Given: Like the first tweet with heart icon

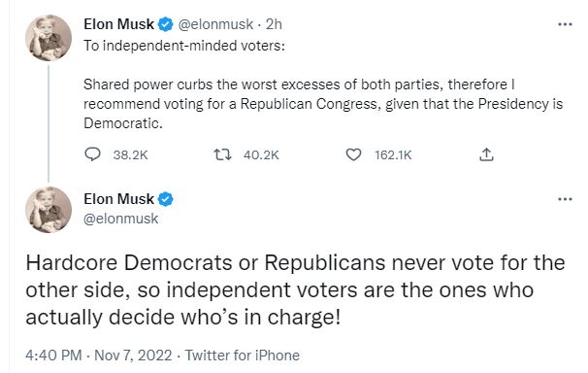Looking at the screenshot, I should 353,154.
